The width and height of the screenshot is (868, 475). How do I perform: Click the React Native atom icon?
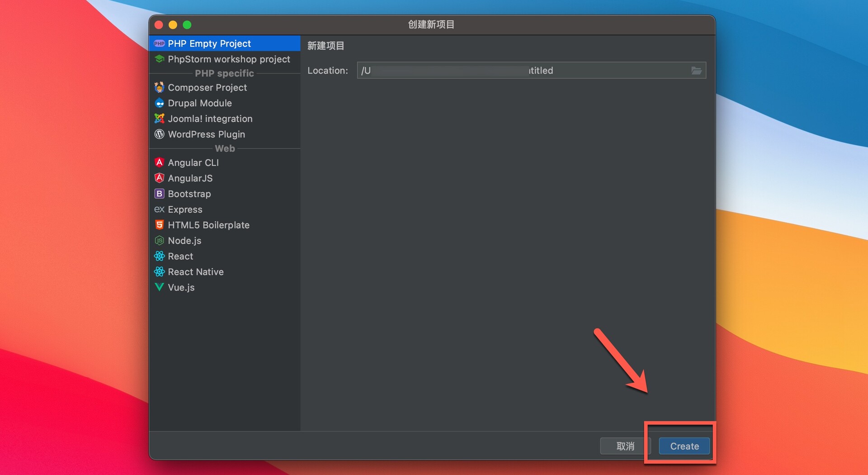pyautogui.click(x=159, y=271)
